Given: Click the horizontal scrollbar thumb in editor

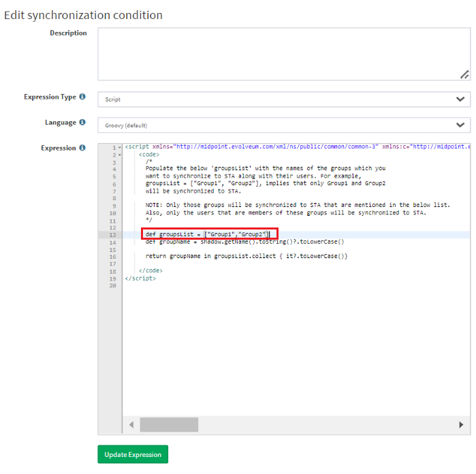Looking at the screenshot, I should click(x=169, y=424).
